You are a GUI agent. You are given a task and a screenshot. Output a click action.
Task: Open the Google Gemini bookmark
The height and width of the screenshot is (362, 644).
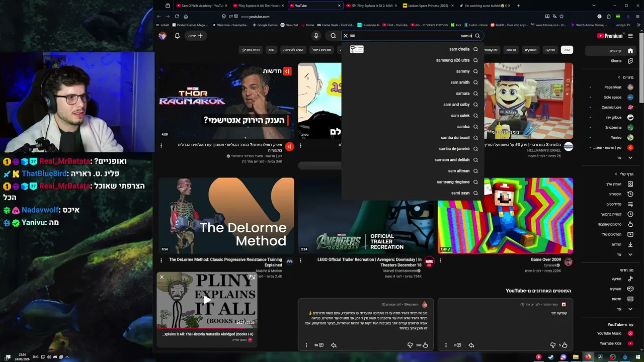265,25
